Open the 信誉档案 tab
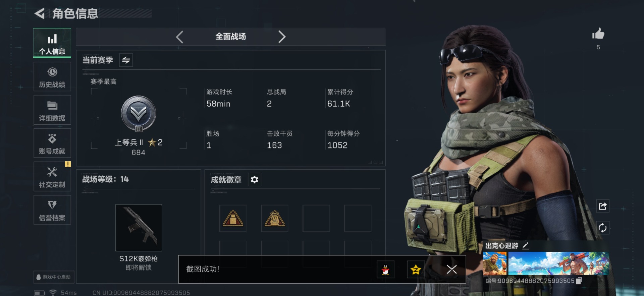This screenshot has width=644, height=296. (x=52, y=210)
